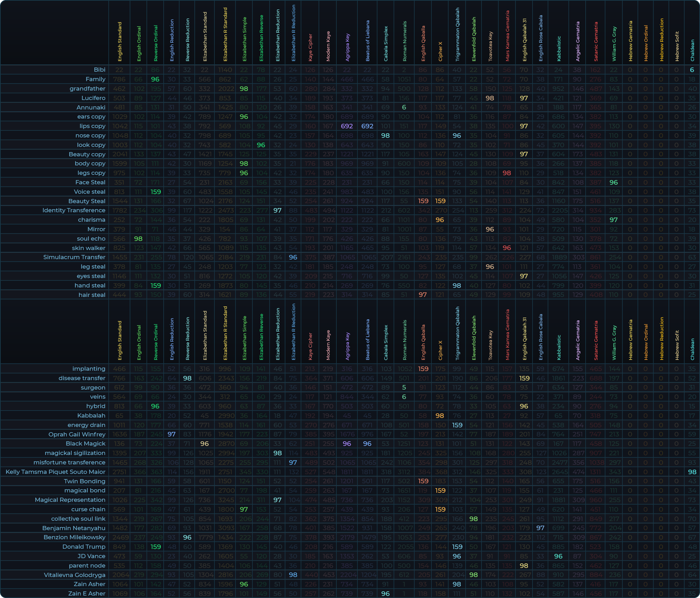700x598 pixels.
Task: Select the Vitalievna Golodryga phrase label
Action: (x=74, y=575)
